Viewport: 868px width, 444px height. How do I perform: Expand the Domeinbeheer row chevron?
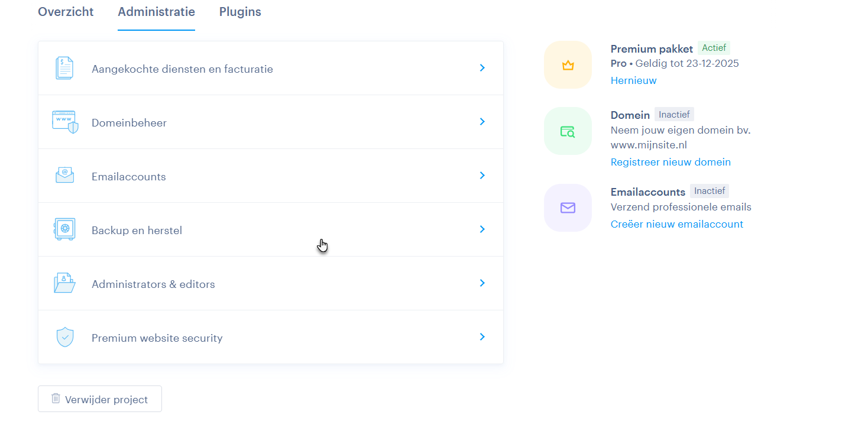coord(482,122)
